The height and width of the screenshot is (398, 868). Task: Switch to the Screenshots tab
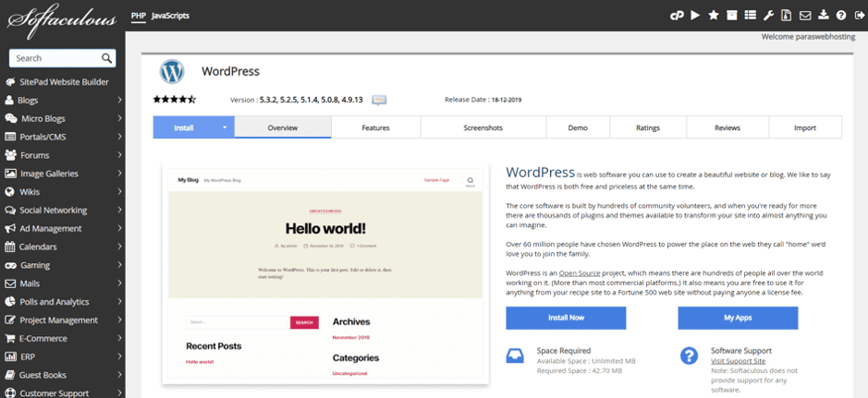(483, 127)
